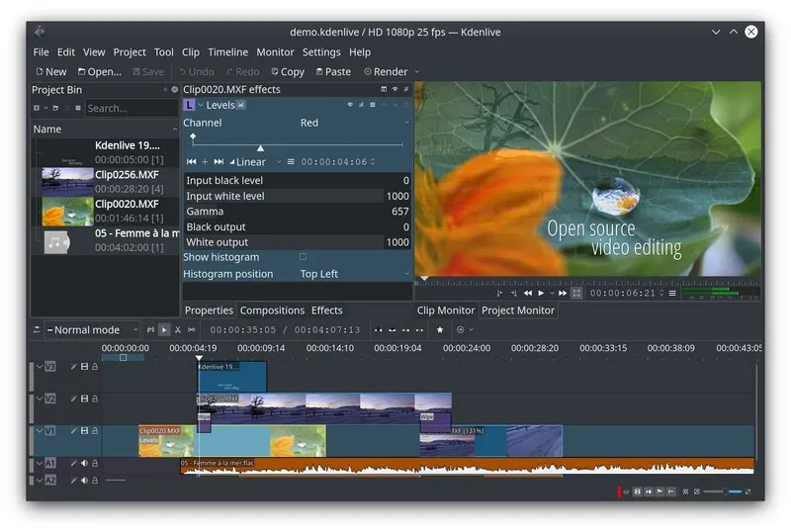Viewport: 791px width, 532px height.
Task: Click the create folder icon in Project Bin
Action: click(x=55, y=108)
